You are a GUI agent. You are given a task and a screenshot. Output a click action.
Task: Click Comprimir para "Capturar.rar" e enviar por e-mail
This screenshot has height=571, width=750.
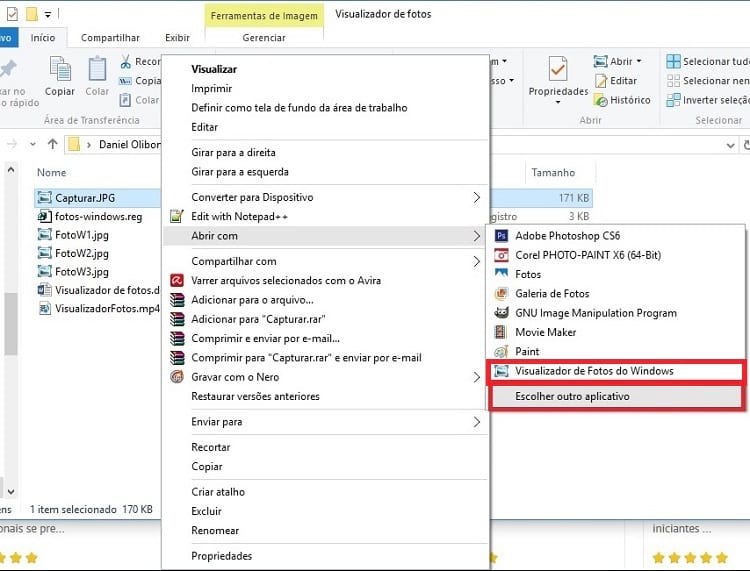pos(325,358)
